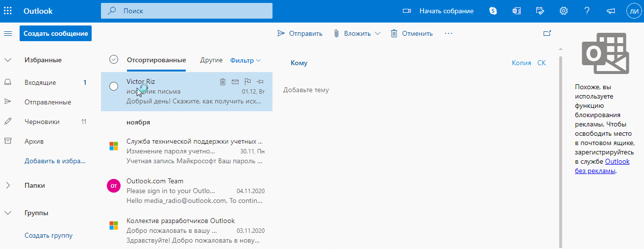This screenshot has width=644, height=249.
Task: Click Создать сообщение button
Action: pos(56,33)
